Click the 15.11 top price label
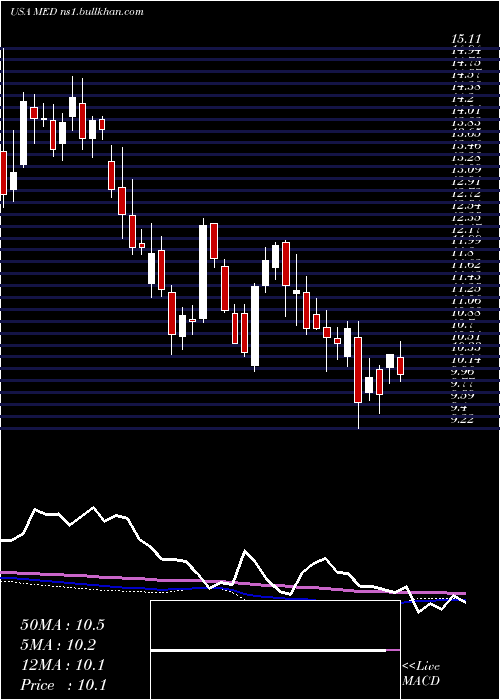This screenshot has width=500, height=700. (x=467, y=41)
